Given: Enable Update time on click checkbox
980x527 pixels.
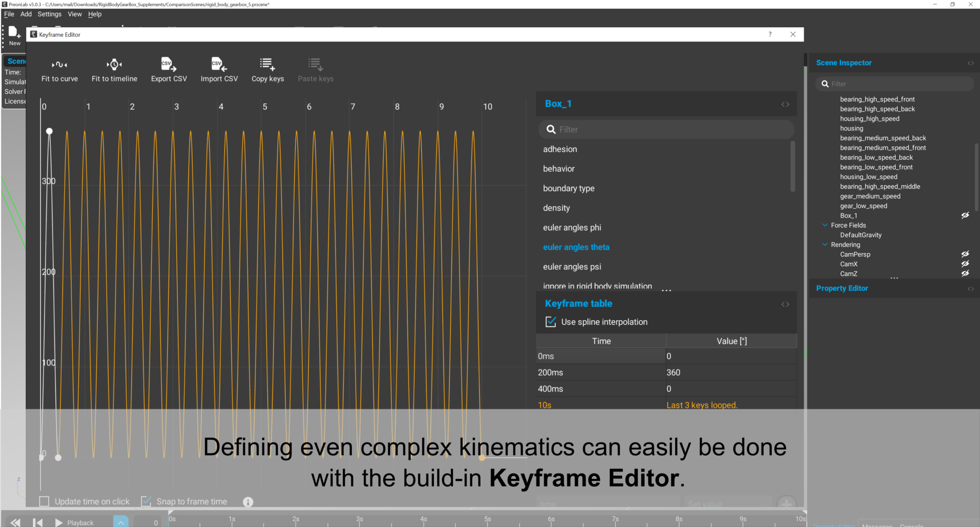Looking at the screenshot, I should (44, 501).
